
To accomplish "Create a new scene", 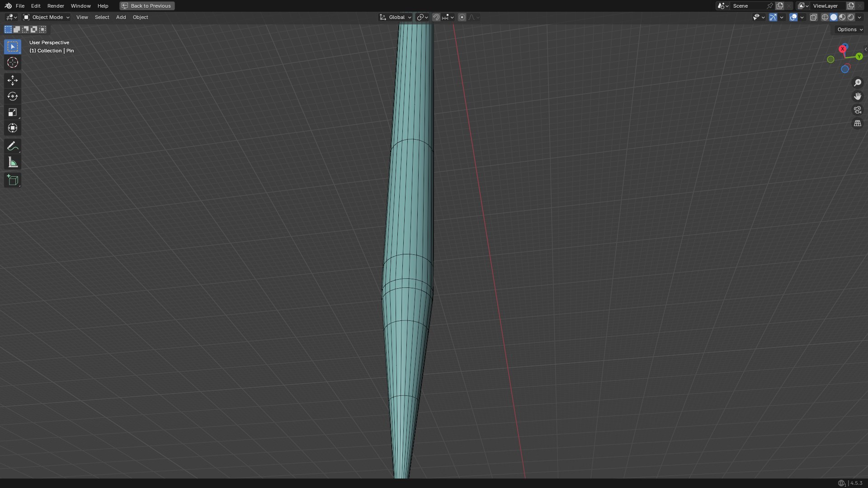I will 780,6.
